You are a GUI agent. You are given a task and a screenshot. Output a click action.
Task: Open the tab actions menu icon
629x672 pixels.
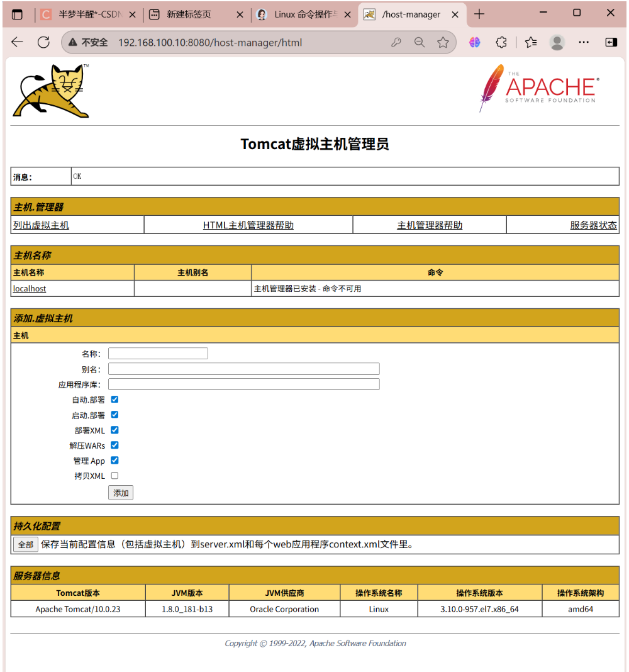pos(17,14)
